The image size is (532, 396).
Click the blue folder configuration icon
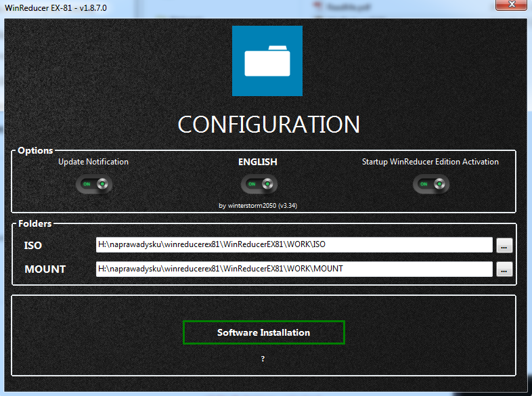(267, 61)
